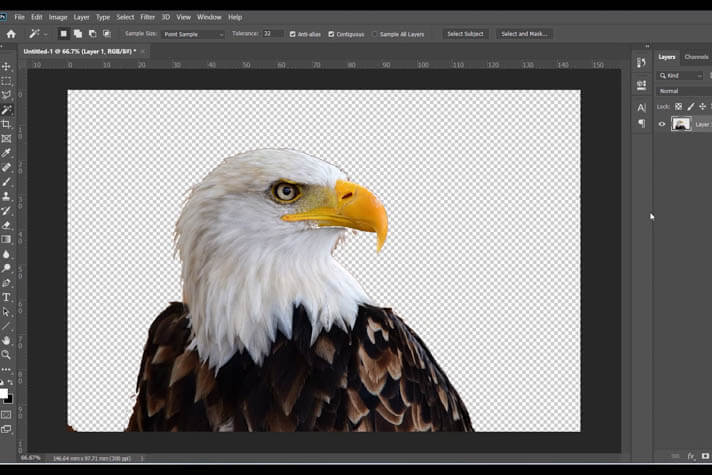Switch to the Channels tab

click(696, 57)
